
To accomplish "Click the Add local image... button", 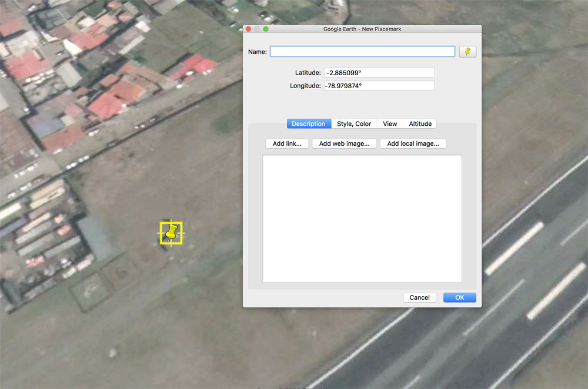I will click(413, 143).
